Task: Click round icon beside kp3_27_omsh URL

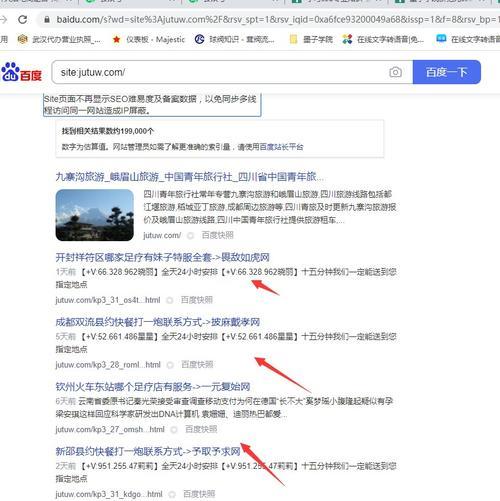Action: (x=174, y=430)
